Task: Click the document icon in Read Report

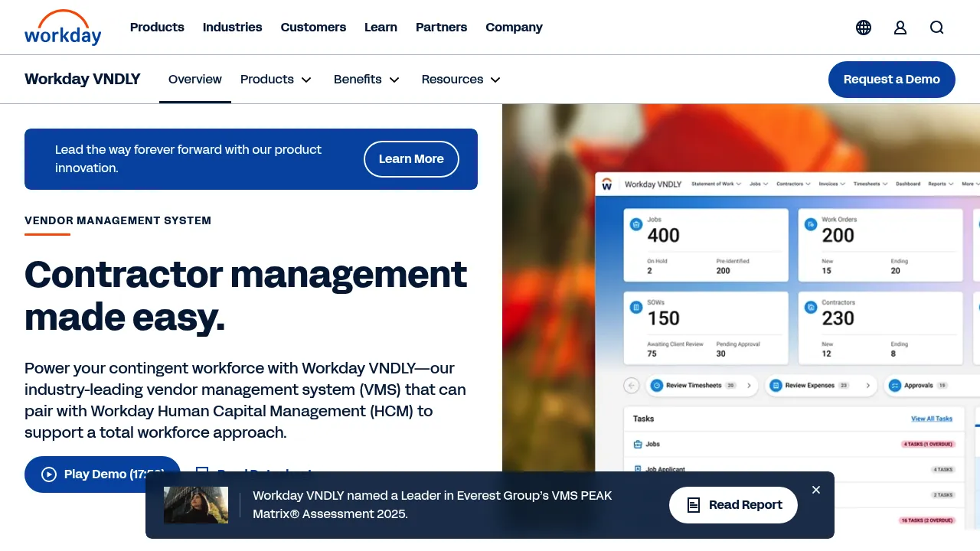Action: point(694,505)
